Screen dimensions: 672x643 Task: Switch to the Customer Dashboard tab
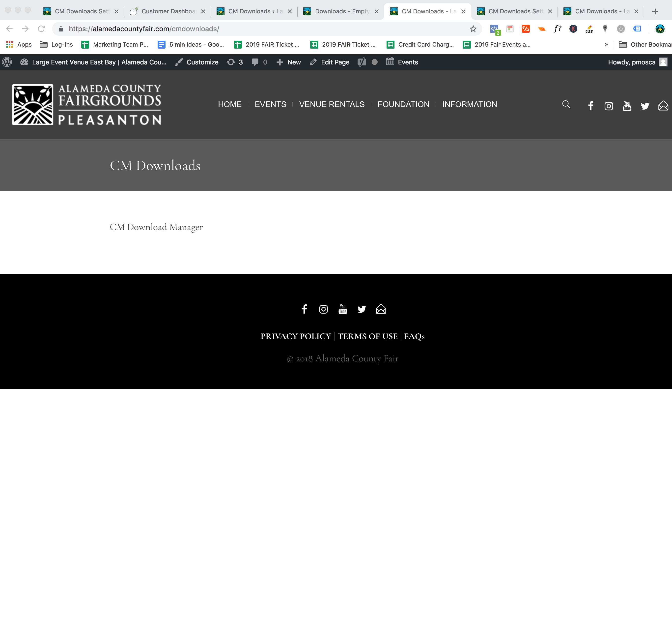point(168,11)
